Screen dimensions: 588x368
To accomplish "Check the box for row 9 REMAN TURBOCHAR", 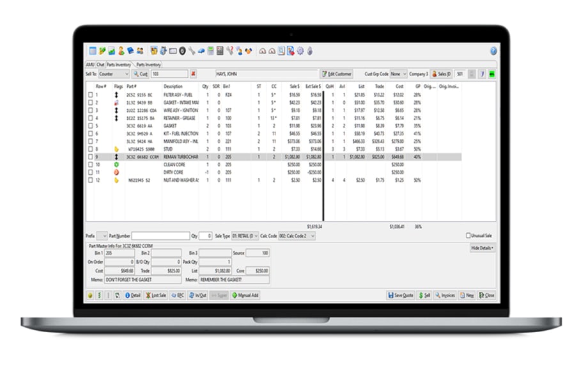I will [x=90, y=157].
